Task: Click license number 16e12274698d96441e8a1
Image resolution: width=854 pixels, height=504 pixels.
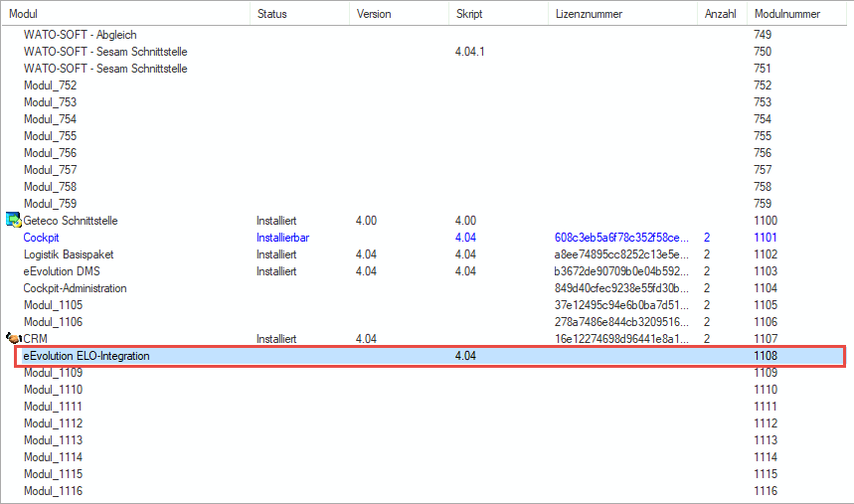Action: pos(621,338)
